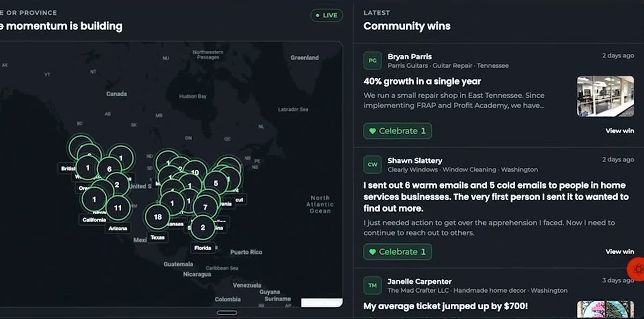Click 'Clearly Windows · Window Cleaning · Washington' subtitle

(x=463, y=170)
